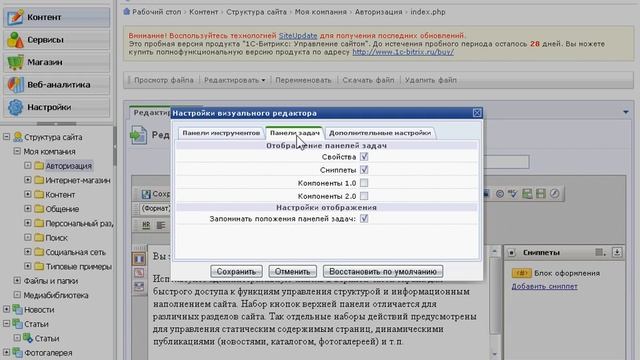Enable the Компоненты 2.0 checkbox
The image size is (640, 360).
click(x=364, y=196)
